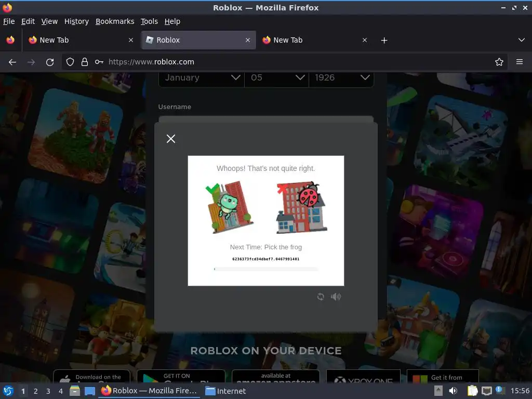This screenshot has height=399, width=532.
Task: Open the Edit menu
Action: click(28, 21)
